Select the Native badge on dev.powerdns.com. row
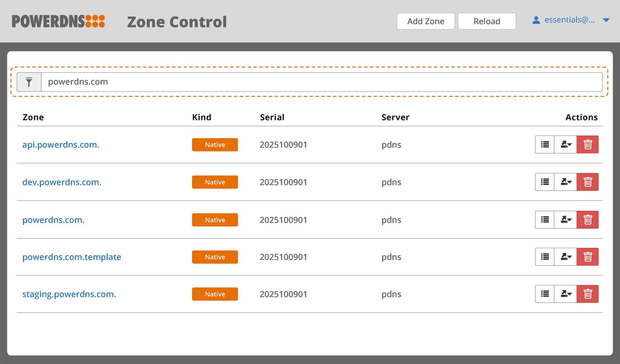The image size is (620, 364). (215, 182)
